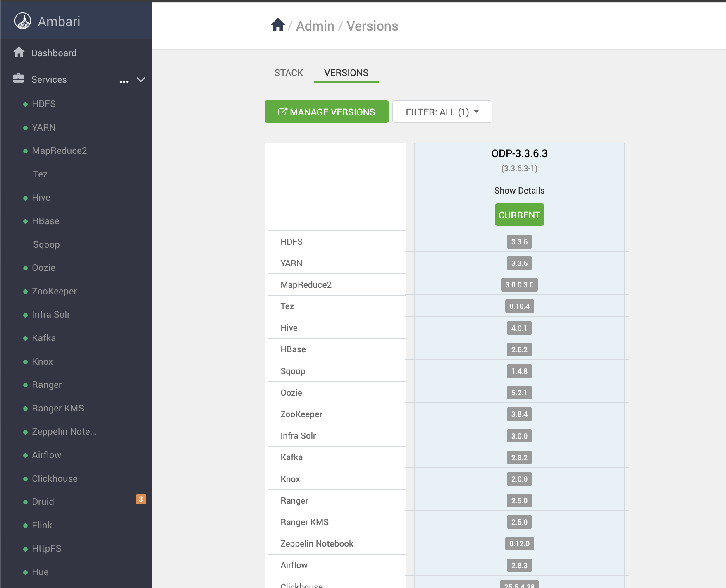This screenshot has height=588, width=726.
Task: Open Hive service in the sidebar
Action: 41,197
